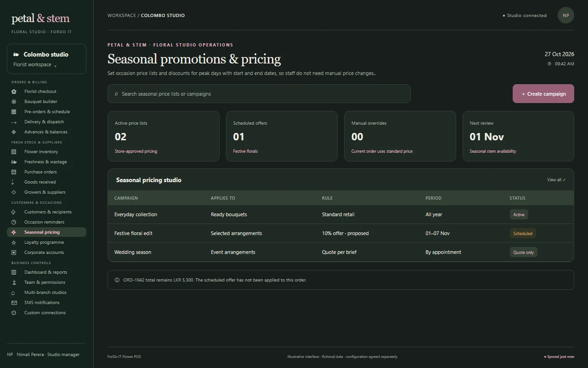Image resolution: width=588 pixels, height=368 pixels.
Task: Click the WORKSPACE breadcrumb link
Action: click(x=122, y=15)
